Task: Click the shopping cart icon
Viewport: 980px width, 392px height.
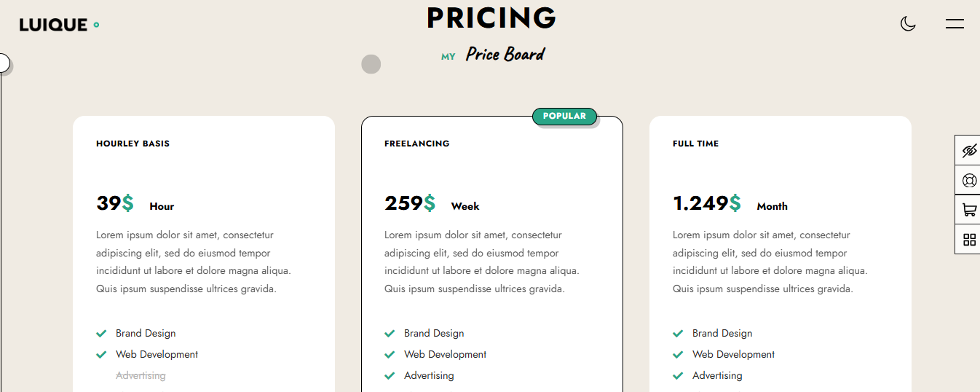Action: pos(969,210)
